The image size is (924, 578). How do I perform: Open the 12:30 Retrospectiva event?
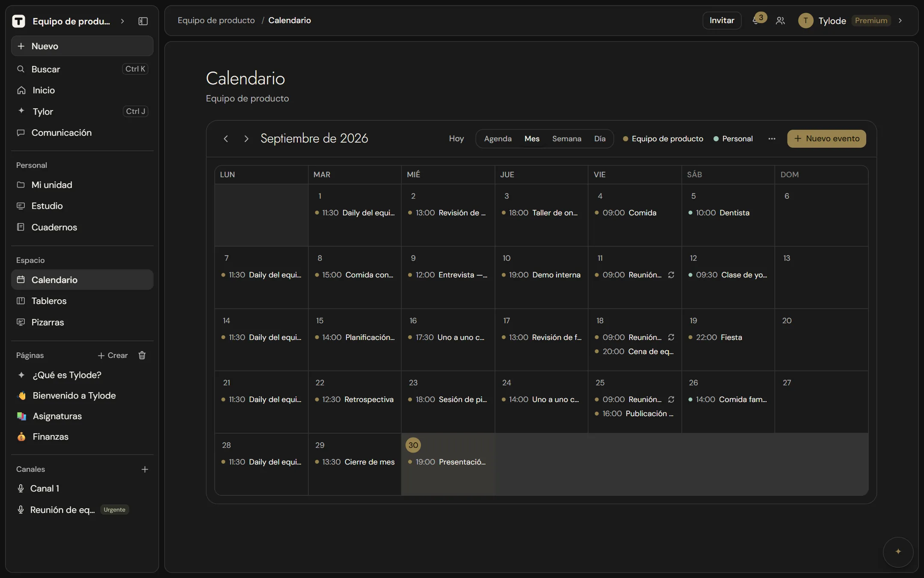[354, 399]
